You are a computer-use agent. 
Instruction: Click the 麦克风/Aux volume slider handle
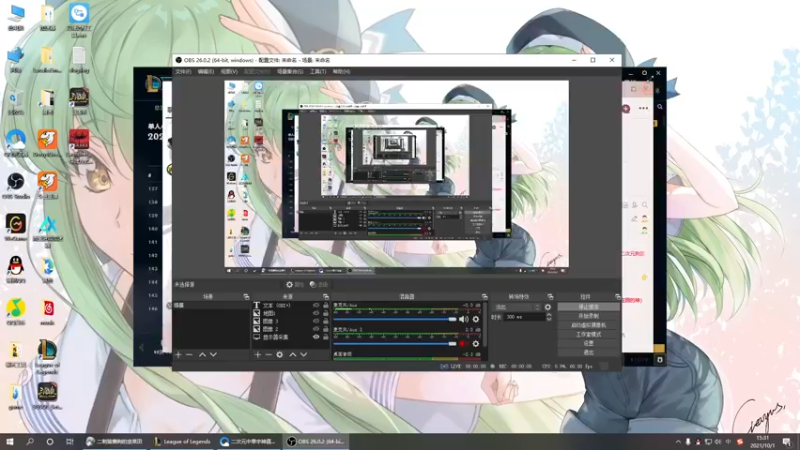452,319
